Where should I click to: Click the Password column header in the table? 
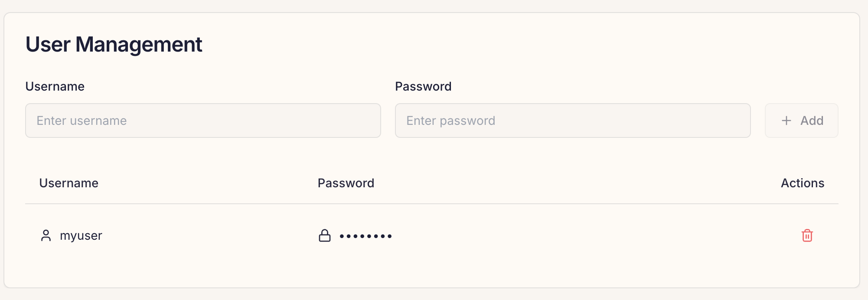coord(346,183)
